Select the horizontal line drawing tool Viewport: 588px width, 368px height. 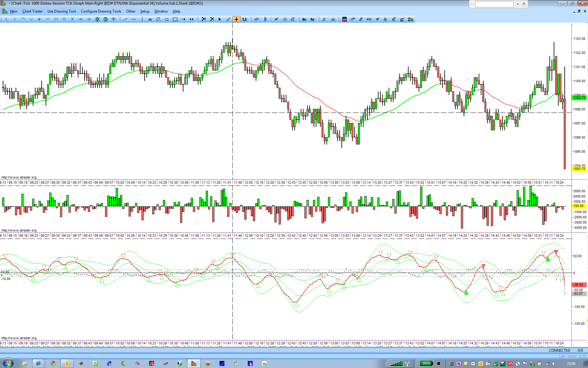(134, 19)
